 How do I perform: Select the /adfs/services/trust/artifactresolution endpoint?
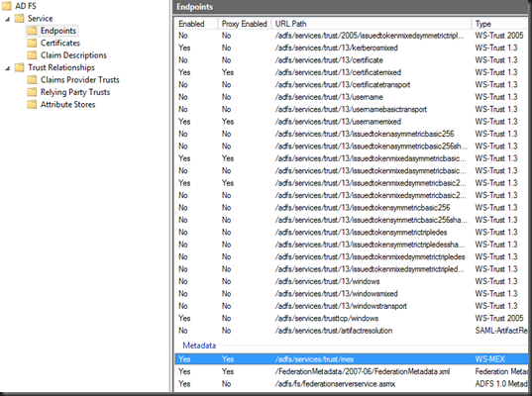click(352, 331)
